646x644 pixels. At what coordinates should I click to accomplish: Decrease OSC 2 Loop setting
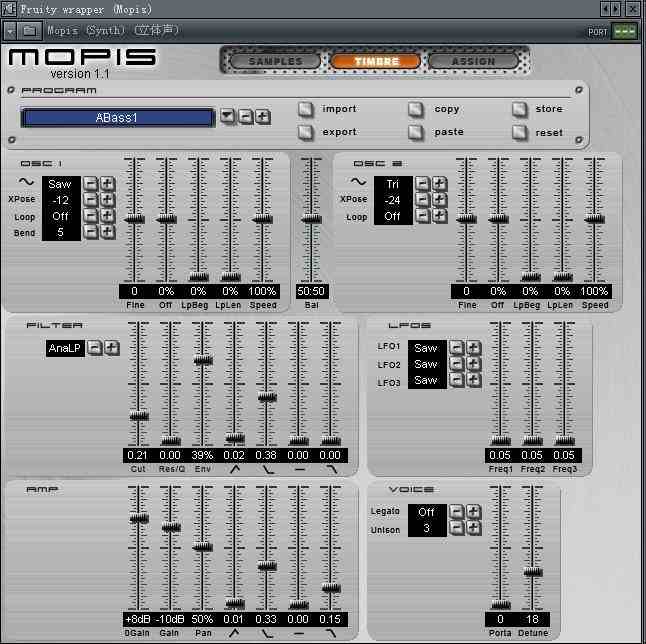click(x=423, y=216)
